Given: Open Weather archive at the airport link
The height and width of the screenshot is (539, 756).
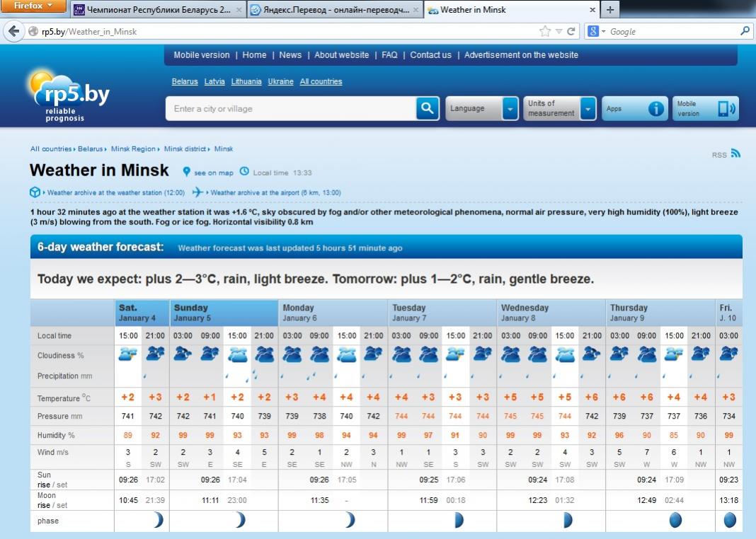Looking at the screenshot, I should tap(275, 192).
